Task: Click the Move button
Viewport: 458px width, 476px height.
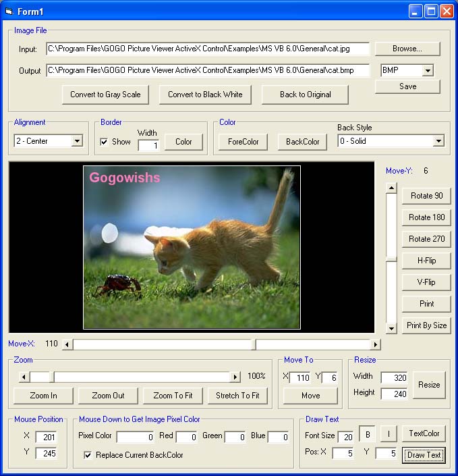Action: [310, 396]
